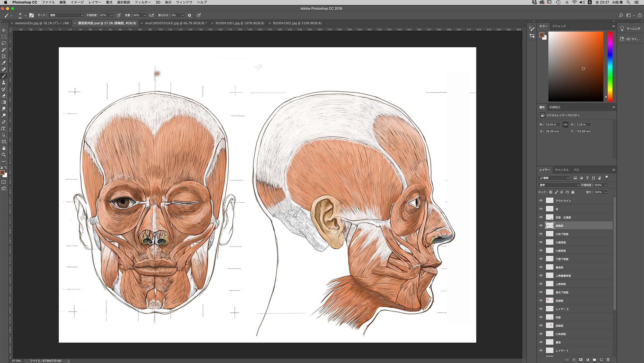Select the Eraser tool
The image size is (644, 363).
[4, 96]
